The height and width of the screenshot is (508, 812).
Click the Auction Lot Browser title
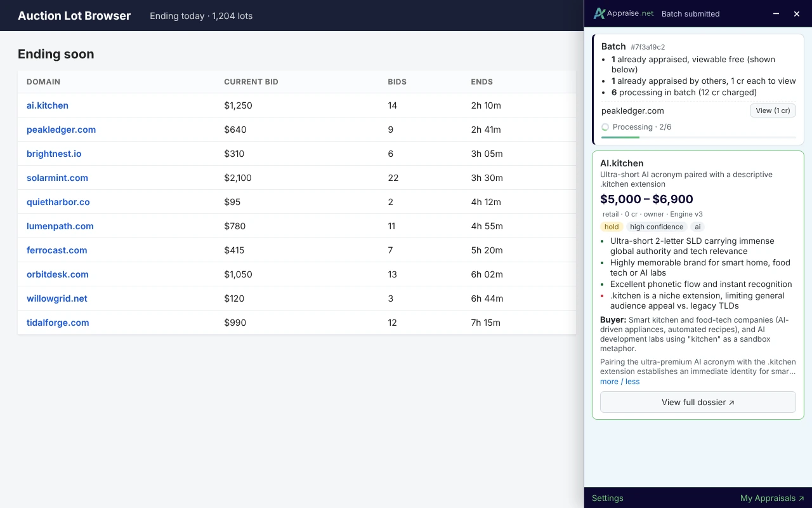point(74,16)
